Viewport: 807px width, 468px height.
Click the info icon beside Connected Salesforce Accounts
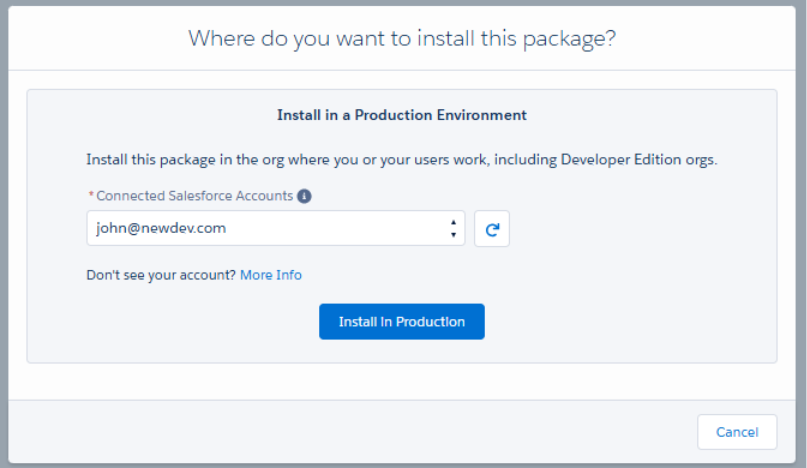[x=305, y=196]
